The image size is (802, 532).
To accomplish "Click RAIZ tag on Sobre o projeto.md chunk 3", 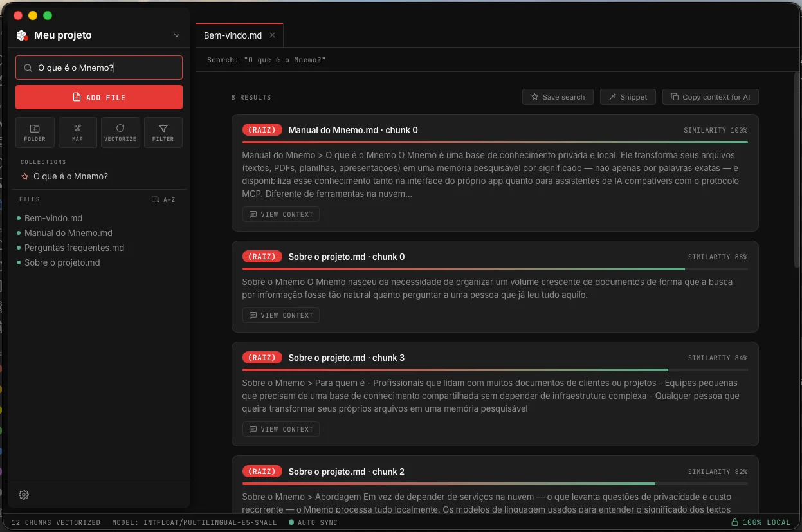I will point(262,358).
